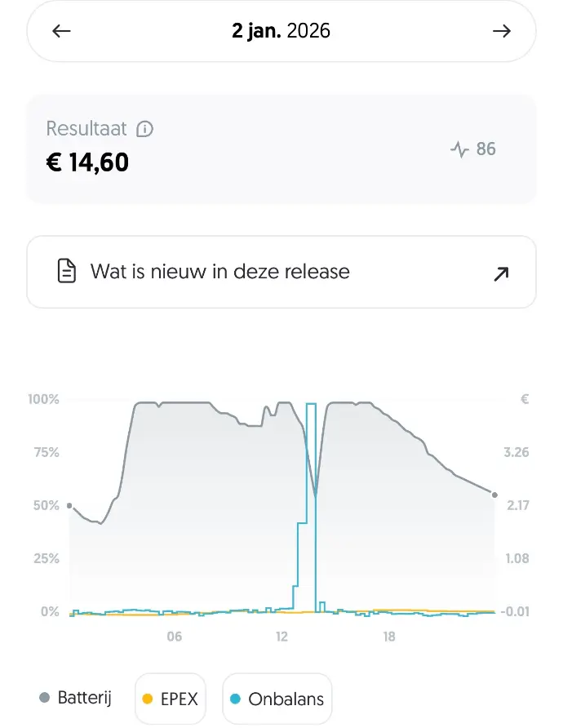Click the yellow EPEX legend dot
Screen dimensions: 563x728
[x=148, y=699]
